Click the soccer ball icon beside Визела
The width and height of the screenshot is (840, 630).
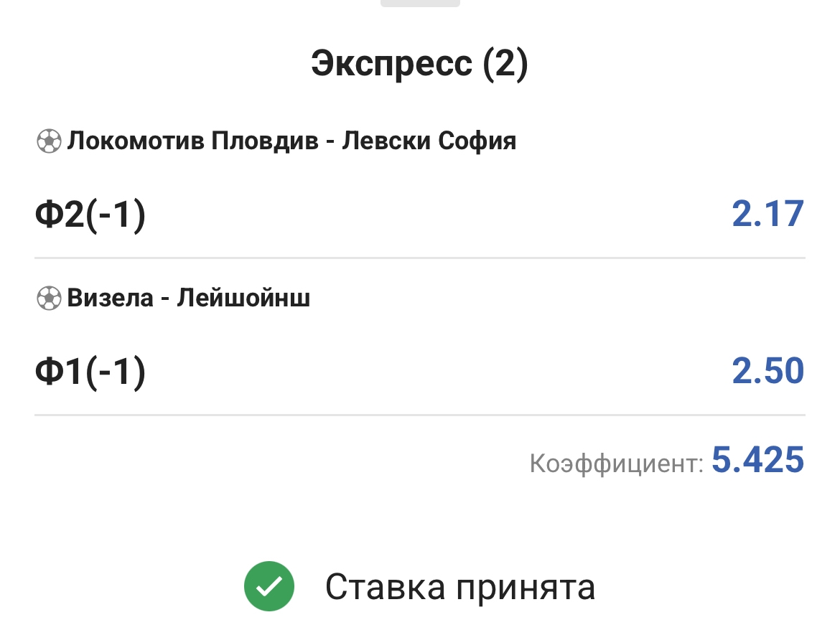click(x=48, y=298)
